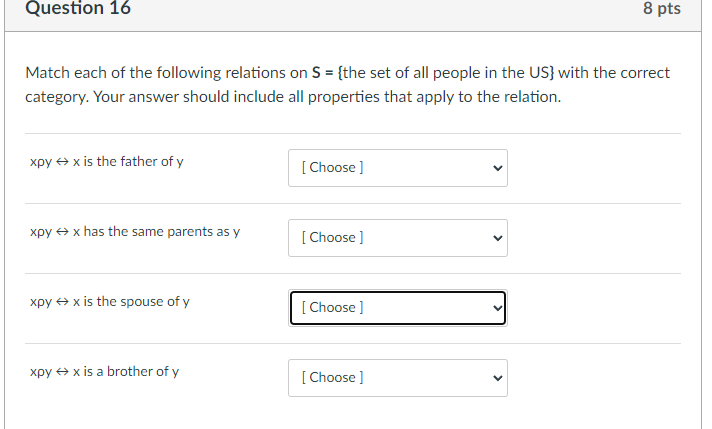The height and width of the screenshot is (429, 712).
Task: Open the focused dropdown for the spouse relation
Action: tap(397, 307)
